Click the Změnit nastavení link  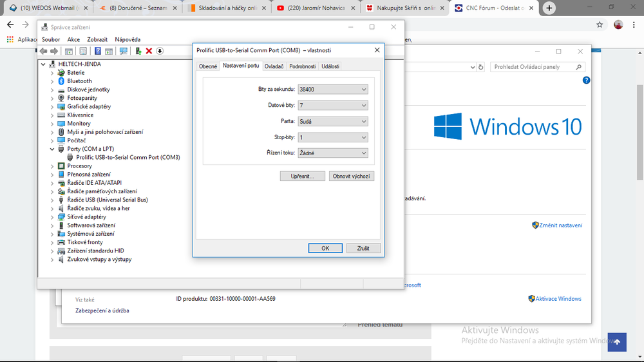tap(560, 225)
